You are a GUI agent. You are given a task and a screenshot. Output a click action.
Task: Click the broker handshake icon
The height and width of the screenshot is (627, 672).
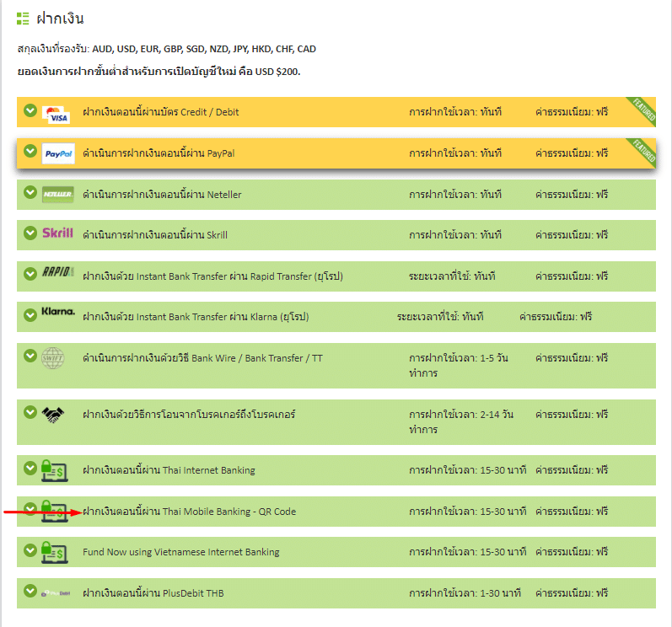tap(54, 414)
